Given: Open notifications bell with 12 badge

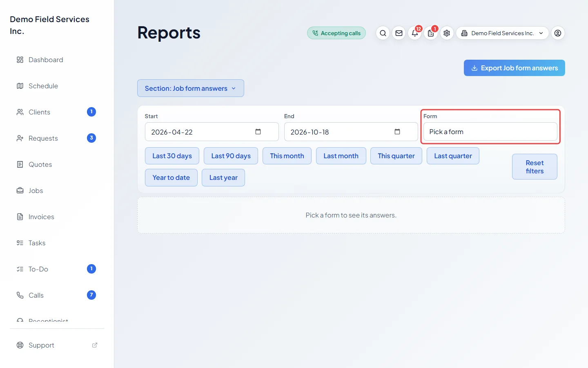Looking at the screenshot, I should click(415, 33).
